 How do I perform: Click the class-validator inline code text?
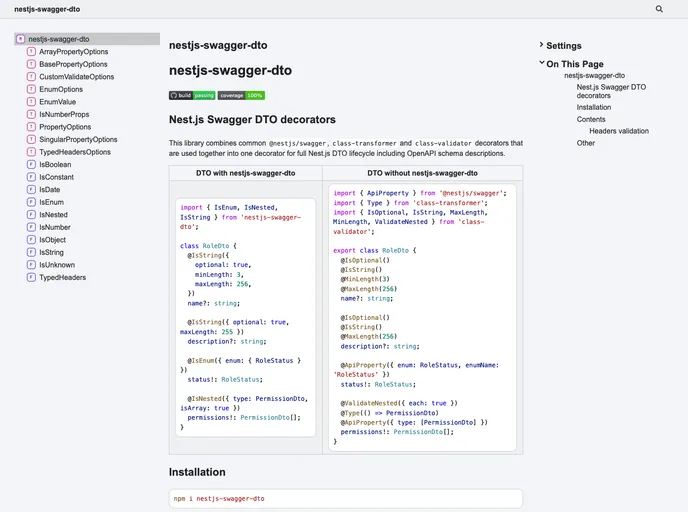pos(443,143)
